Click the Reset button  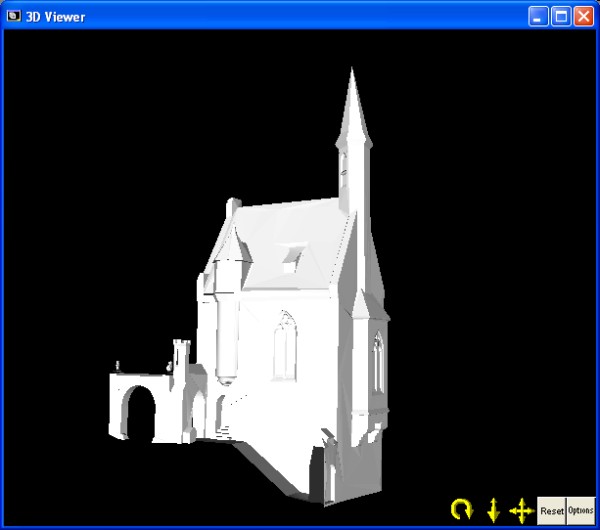tap(551, 511)
